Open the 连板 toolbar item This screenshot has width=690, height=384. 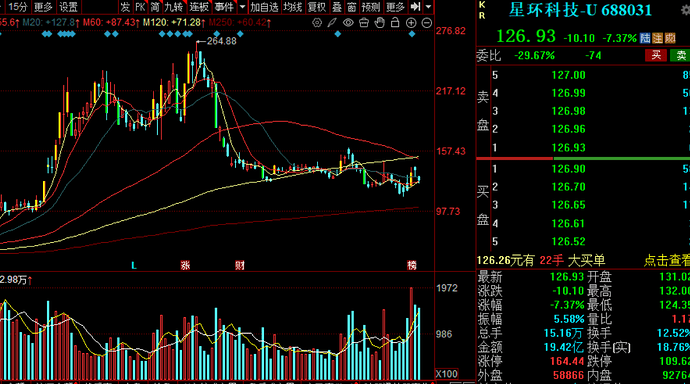pyautogui.click(x=199, y=7)
